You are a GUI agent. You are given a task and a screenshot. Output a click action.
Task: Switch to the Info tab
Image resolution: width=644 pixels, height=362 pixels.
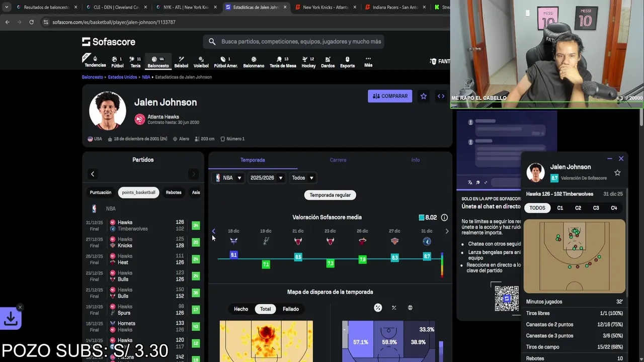point(416,160)
